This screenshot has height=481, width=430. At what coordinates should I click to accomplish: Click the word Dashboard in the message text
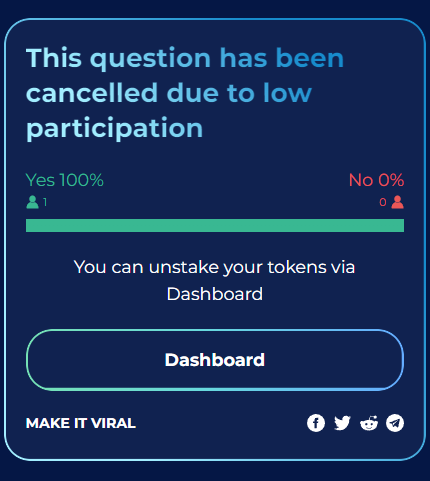click(215, 294)
